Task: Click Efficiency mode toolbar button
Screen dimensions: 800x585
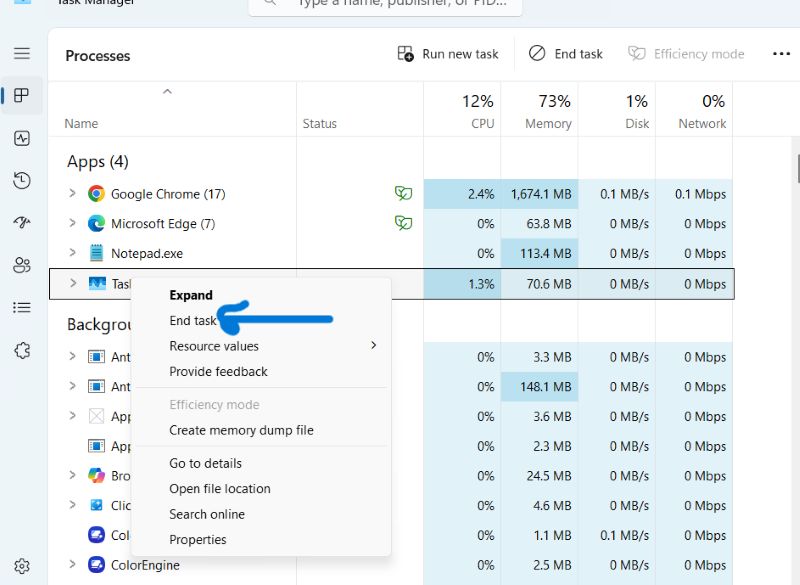Action: [686, 54]
